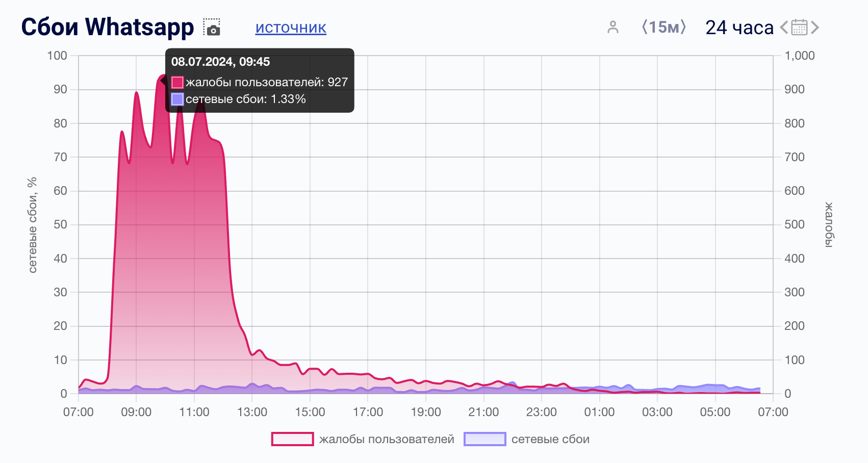Viewport: 868px width, 463px height.
Task: Click the "30" left axis label
Action: (61, 292)
